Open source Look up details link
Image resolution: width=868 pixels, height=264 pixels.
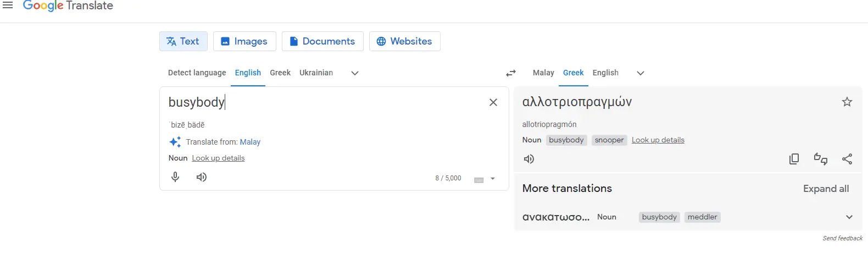click(x=218, y=158)
